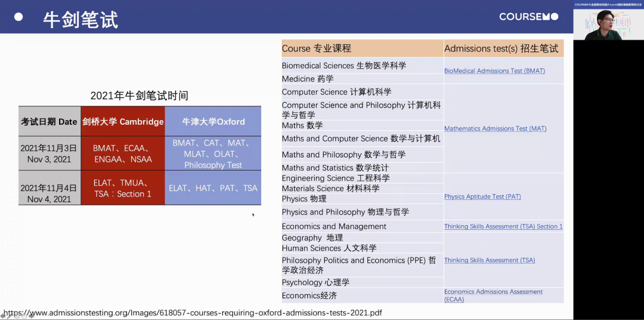Click the next slide arrow in slideshow controls
The width and height of the screenshot is (644, 320).
[31, 316]
